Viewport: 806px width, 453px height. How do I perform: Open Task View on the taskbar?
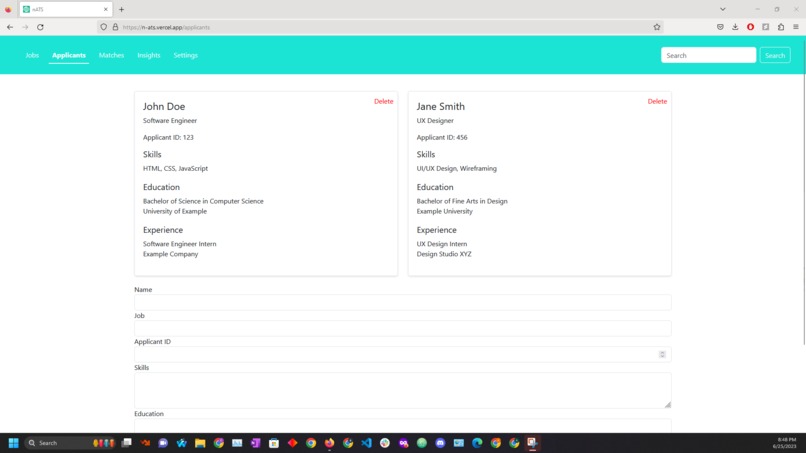point(126,443)
